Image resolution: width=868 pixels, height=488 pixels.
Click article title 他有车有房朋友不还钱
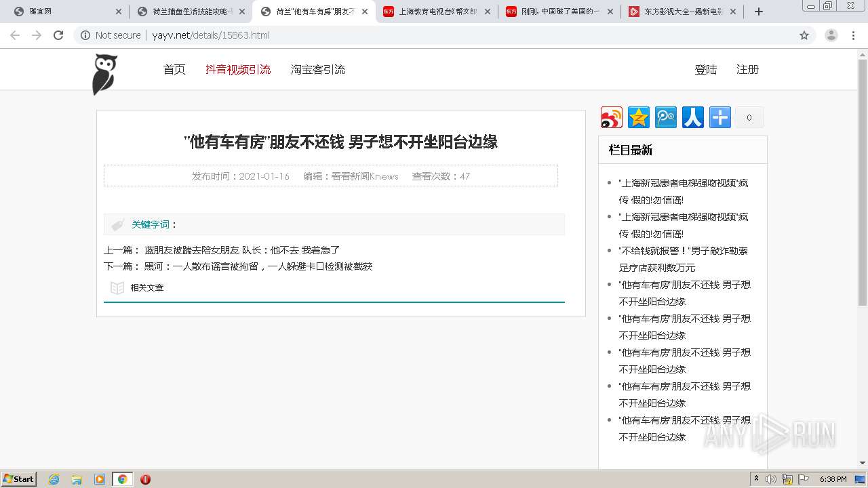(341, 142)
